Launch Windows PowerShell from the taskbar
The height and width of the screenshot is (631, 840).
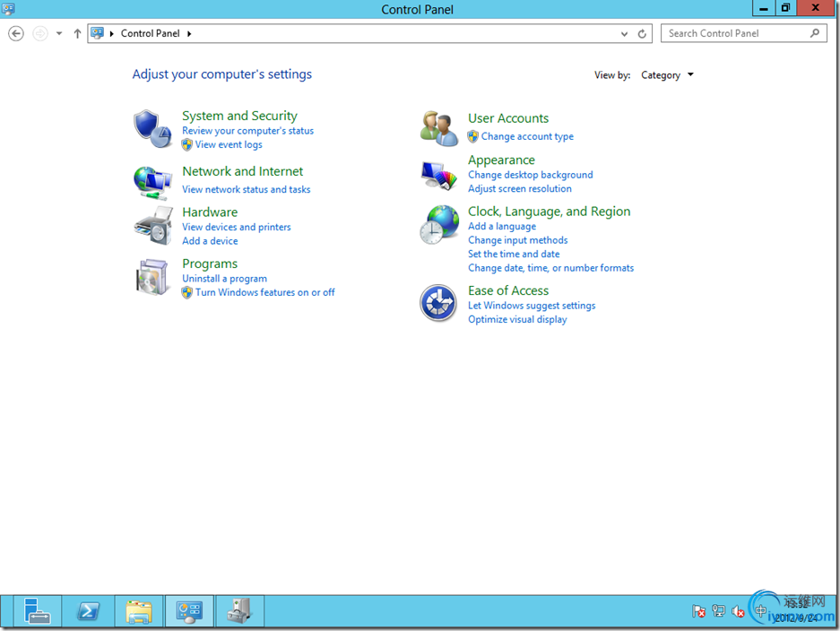click(x=88, y=611)
